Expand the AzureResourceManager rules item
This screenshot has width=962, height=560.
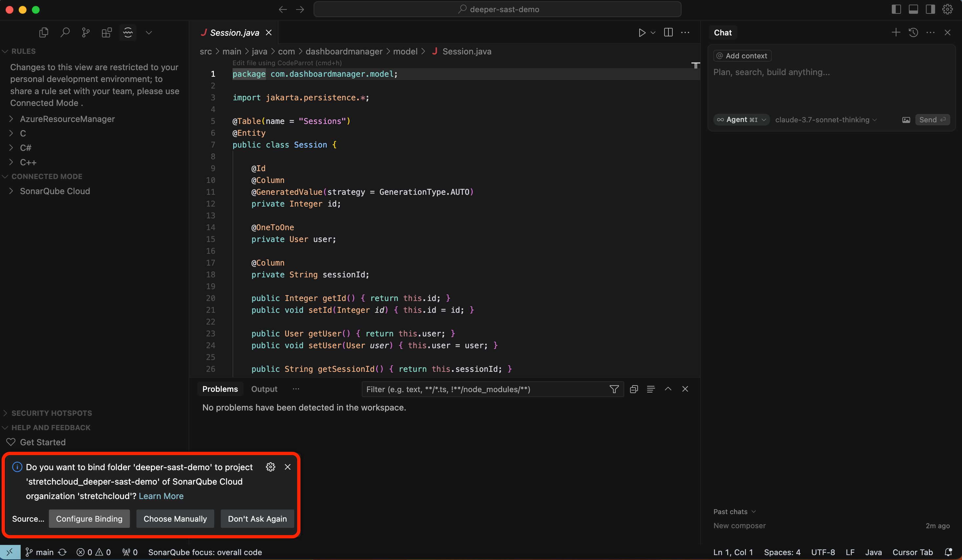(67, 119)
